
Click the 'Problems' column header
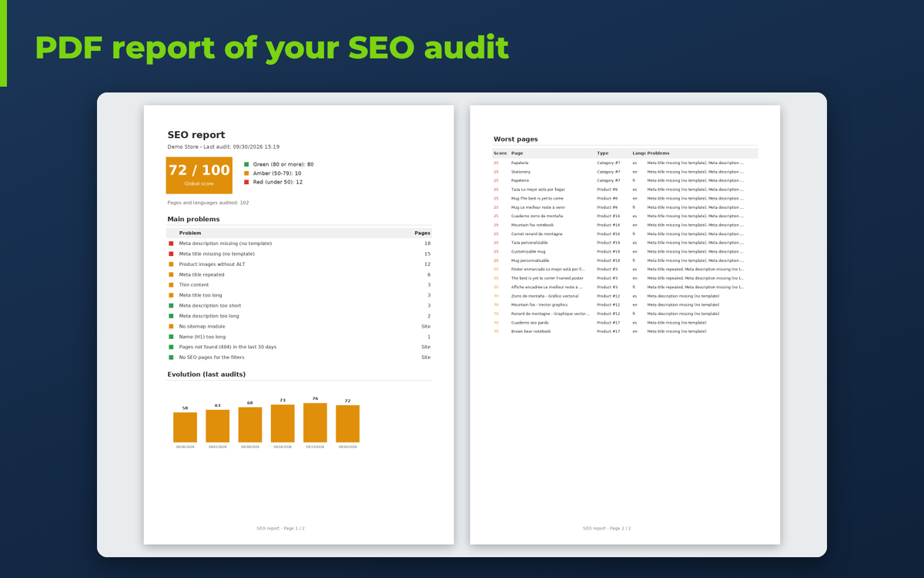(658, 153)
